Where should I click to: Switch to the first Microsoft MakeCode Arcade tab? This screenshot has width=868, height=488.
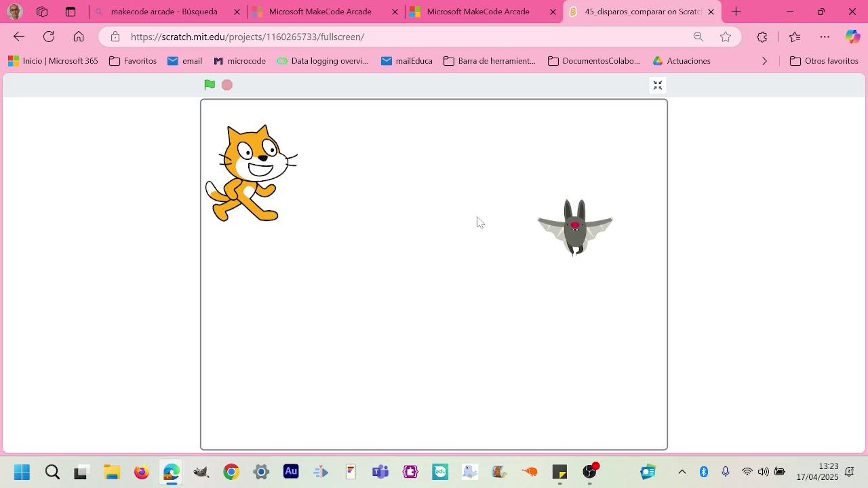[326, 12]
